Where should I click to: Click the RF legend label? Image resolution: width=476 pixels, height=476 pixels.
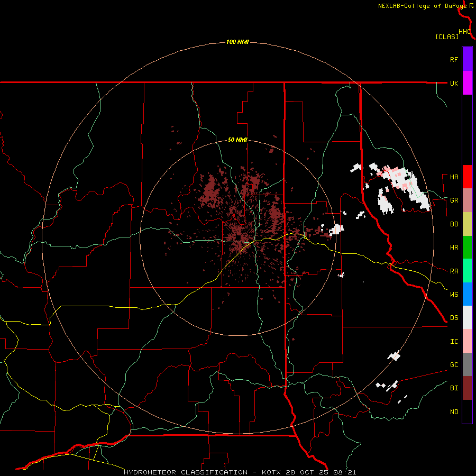tap(454, 60)
